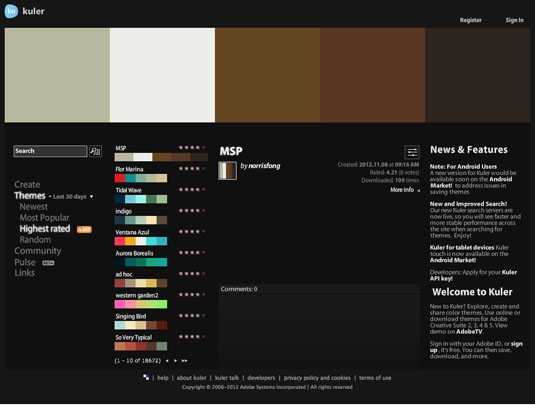The width and height of the screenshot is (535, 405).
Task: Click the search magnifier button
Action: 95,151
